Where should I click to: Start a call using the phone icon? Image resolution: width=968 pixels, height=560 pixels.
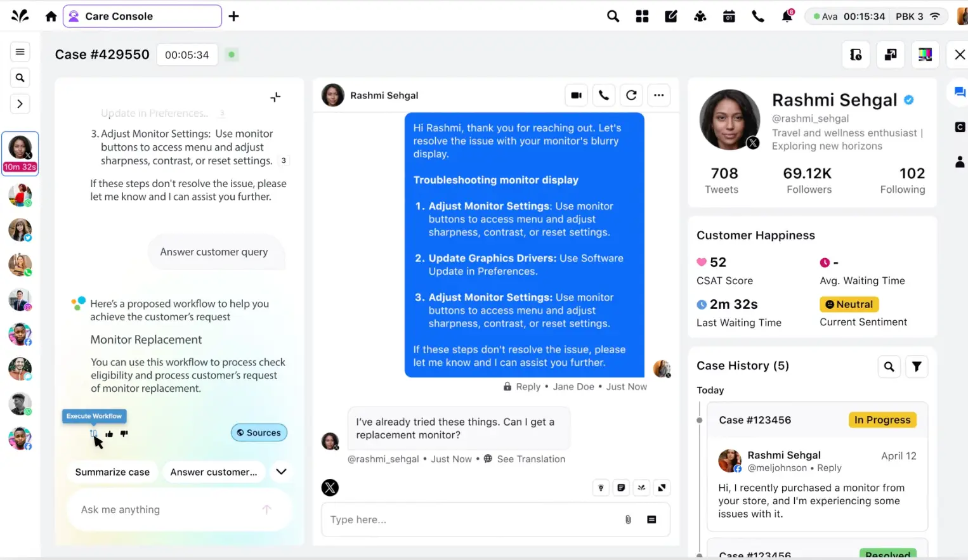(x=758, y=16)
